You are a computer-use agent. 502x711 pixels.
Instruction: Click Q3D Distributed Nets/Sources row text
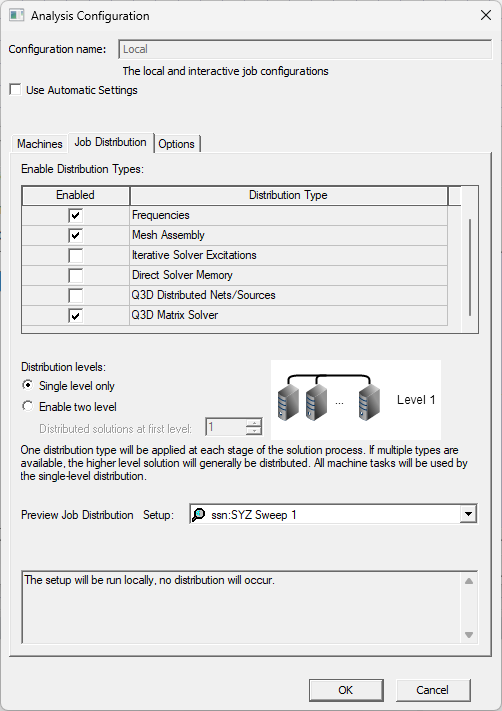click(204, 295)
